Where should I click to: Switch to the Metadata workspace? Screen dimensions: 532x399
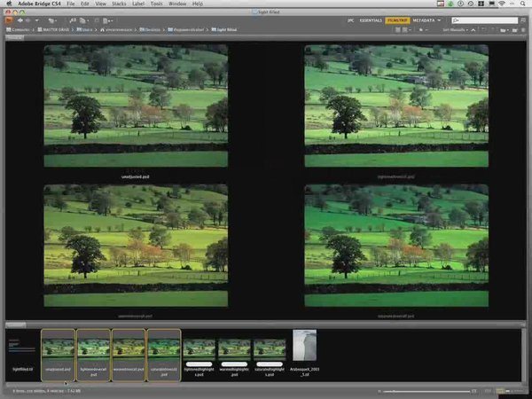[424, 20]
